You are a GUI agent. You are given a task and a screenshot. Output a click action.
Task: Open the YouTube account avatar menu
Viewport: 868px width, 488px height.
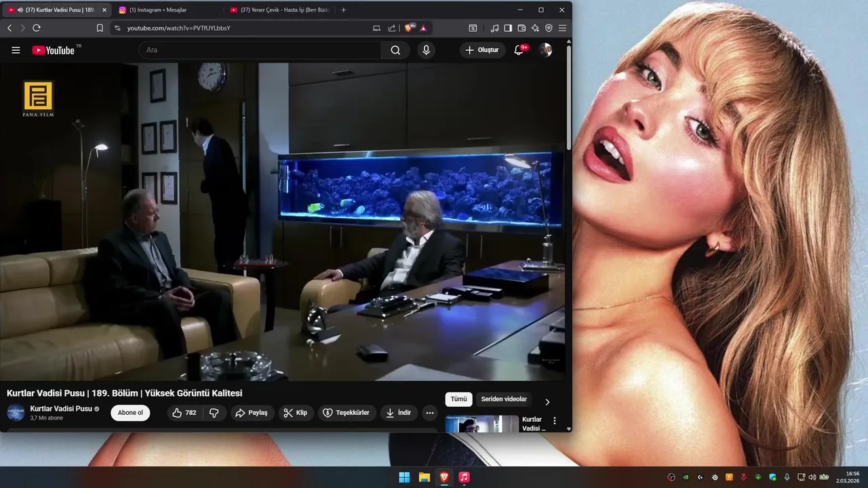pyautogui.click(x=545, y=50)
